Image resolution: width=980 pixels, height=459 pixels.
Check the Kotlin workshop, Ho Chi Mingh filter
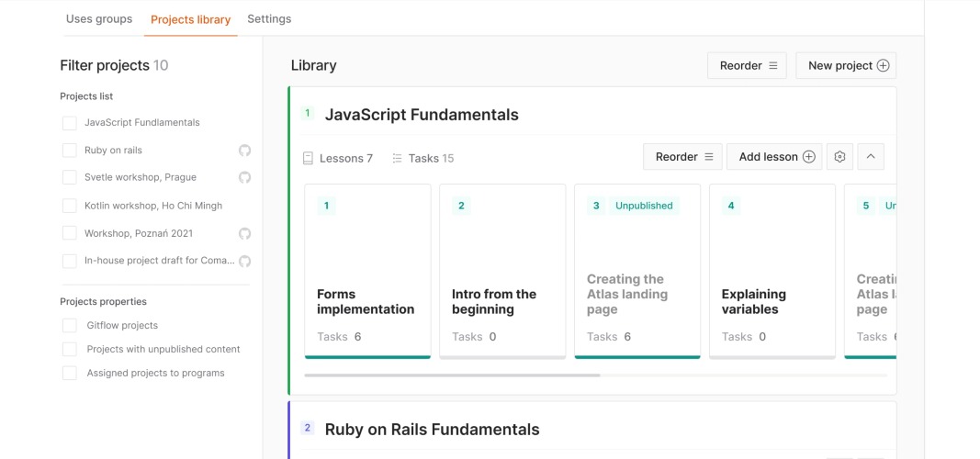[x=70, y=206]
